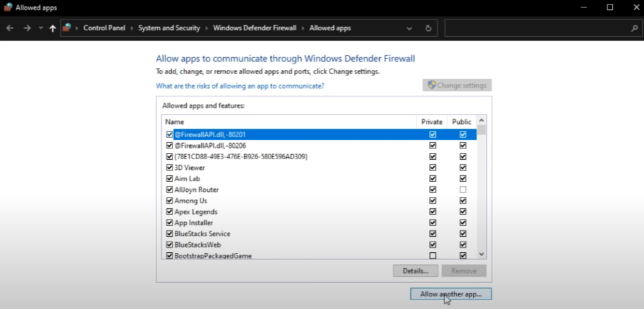Open Windows Defender Firewall breadcrumb

(255, 28)
